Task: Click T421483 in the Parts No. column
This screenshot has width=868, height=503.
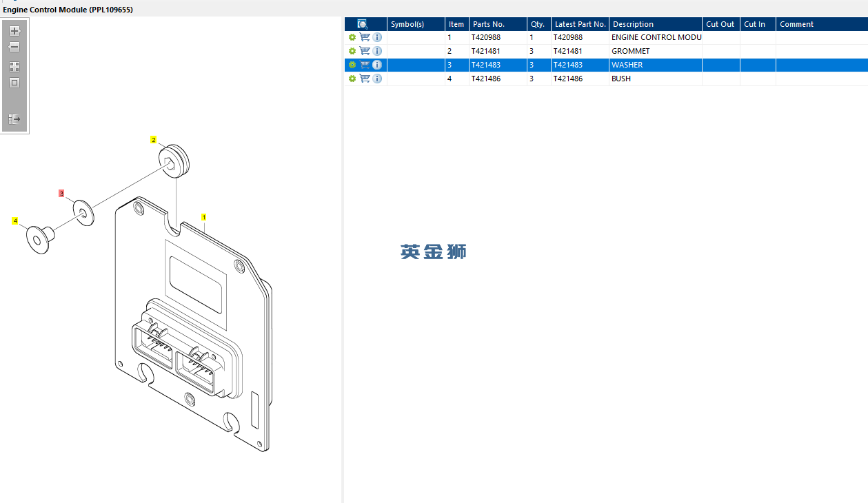Action: (486, 65)
